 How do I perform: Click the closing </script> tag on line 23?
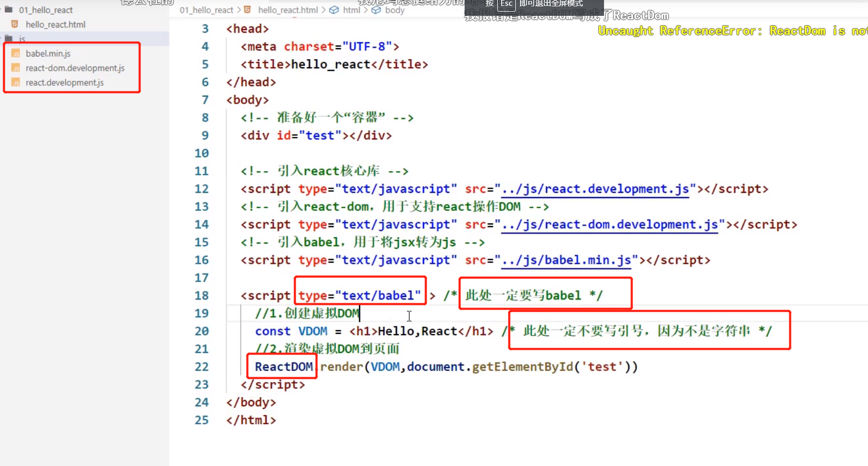(x=273, y=385)
